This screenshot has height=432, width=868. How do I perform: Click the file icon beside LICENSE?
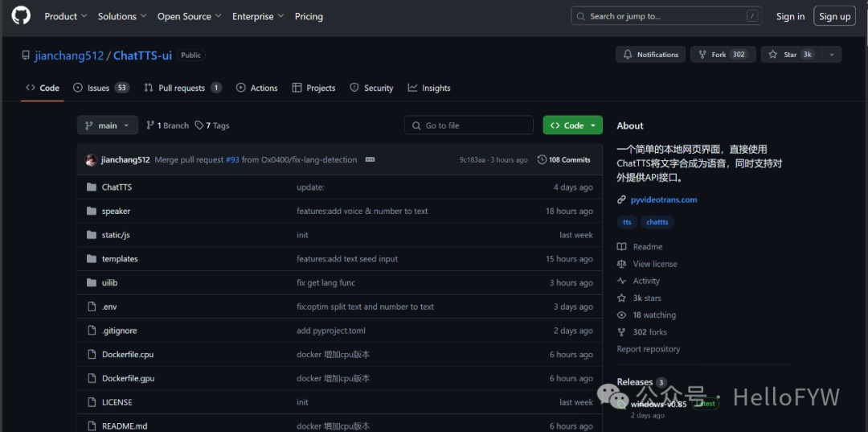point(92,402)
